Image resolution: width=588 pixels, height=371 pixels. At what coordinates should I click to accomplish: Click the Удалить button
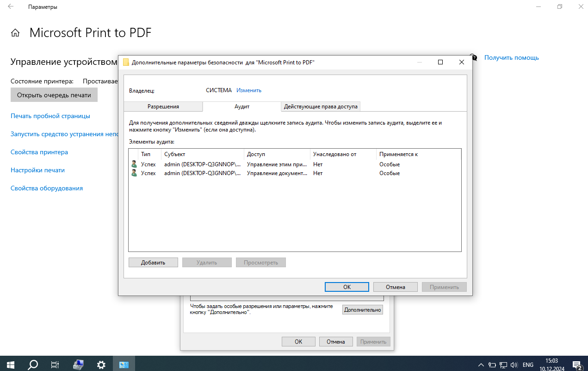pos(207,262)
